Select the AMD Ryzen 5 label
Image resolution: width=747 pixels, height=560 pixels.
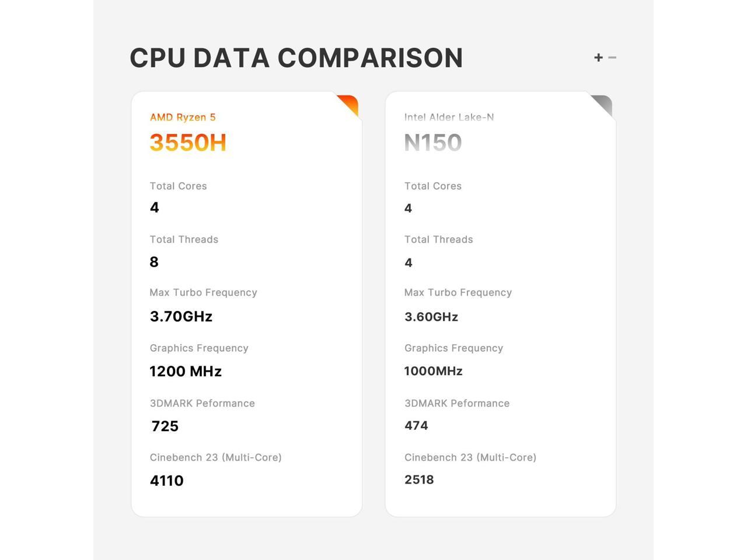coord(183,117)
